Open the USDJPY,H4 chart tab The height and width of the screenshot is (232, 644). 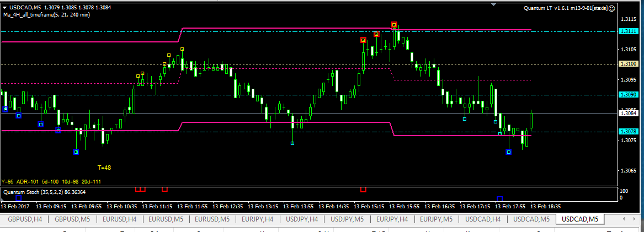point(302,220)
